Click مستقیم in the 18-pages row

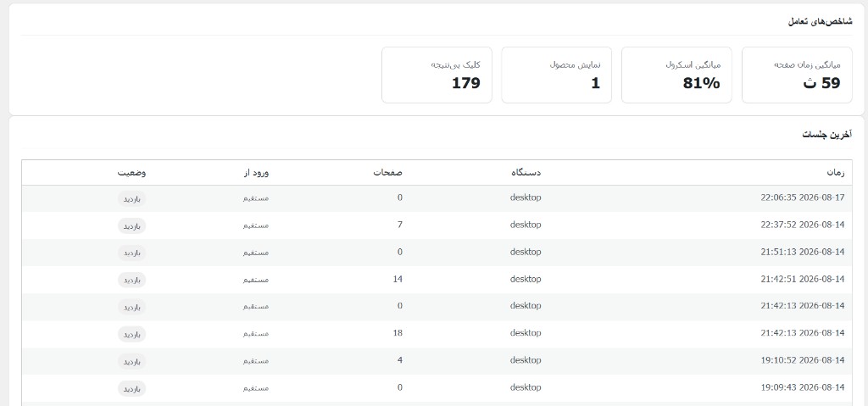coord(256,334)
